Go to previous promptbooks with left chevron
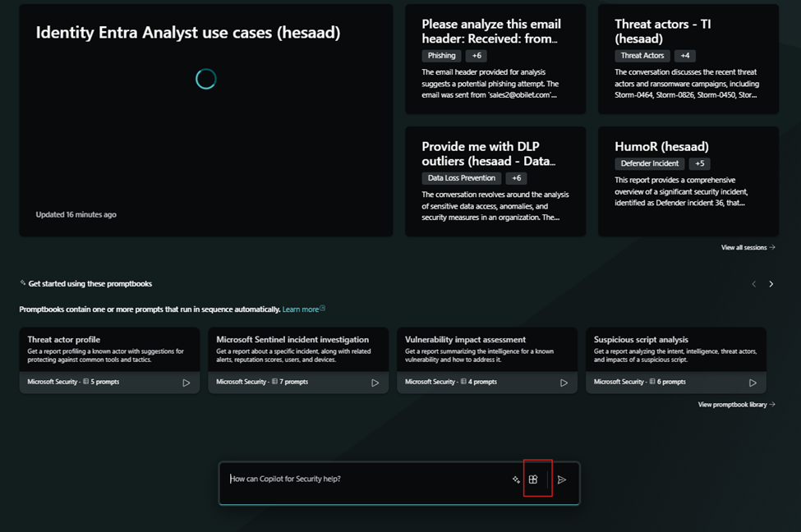This screenshot has height=532, width=801. tap(754, 284)
